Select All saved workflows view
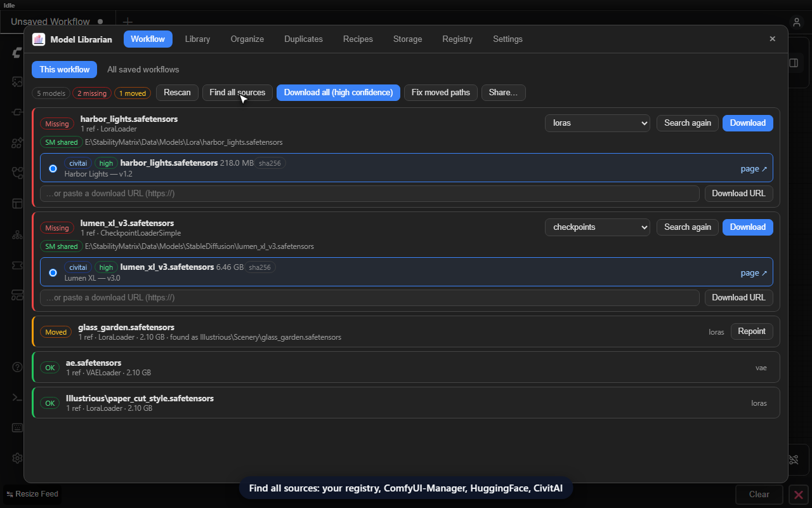This screenshot has height=508, width=812. pos(143,69)
